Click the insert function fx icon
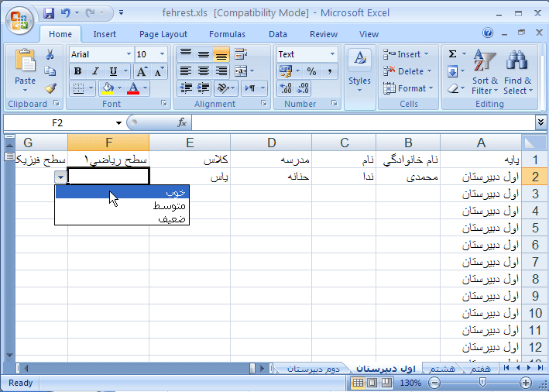The image size is (549, 392). click(x=182, y=122)
